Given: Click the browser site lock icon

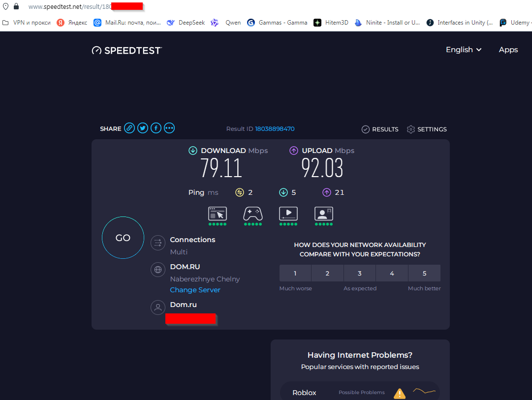Looking at the screenshot, I should 16,6.
